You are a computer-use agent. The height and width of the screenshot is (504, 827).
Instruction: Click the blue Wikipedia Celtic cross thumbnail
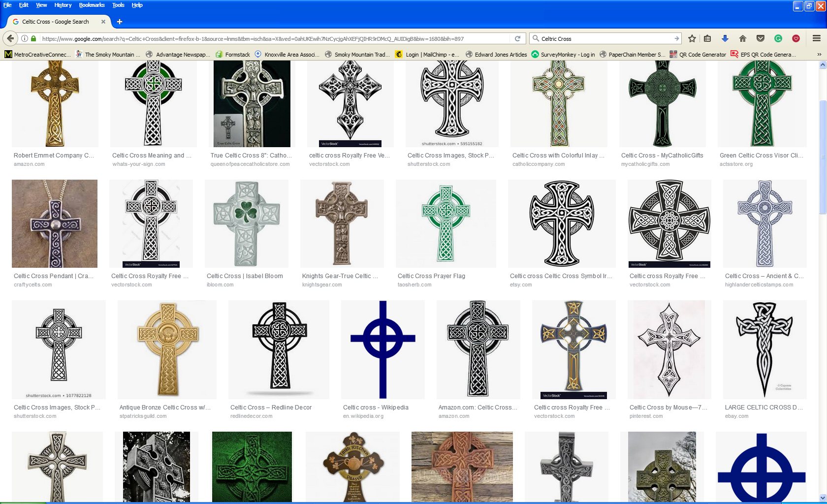coord(382,349)
